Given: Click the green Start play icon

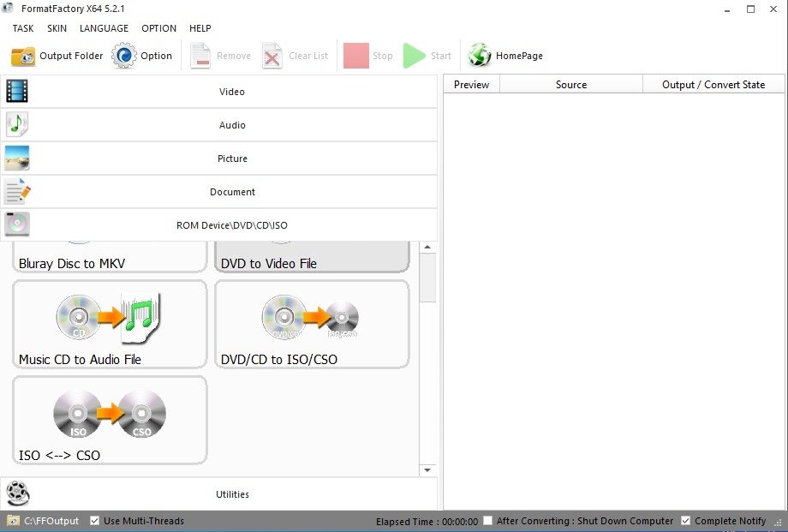Looking at the screenshot, I should (415, 56).
